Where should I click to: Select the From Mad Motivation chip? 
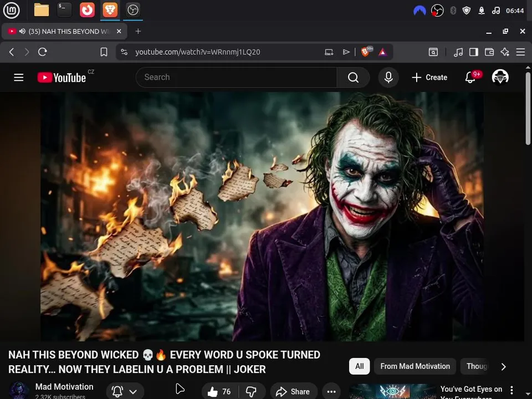coord(415,366)
